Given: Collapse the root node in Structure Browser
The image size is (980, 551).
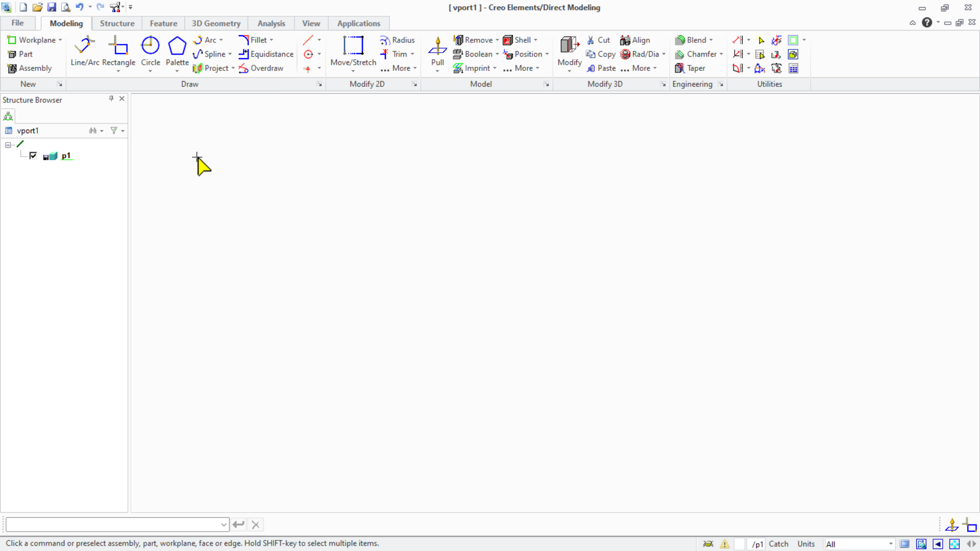Looking at the screenshot, I should click(7, 144).
